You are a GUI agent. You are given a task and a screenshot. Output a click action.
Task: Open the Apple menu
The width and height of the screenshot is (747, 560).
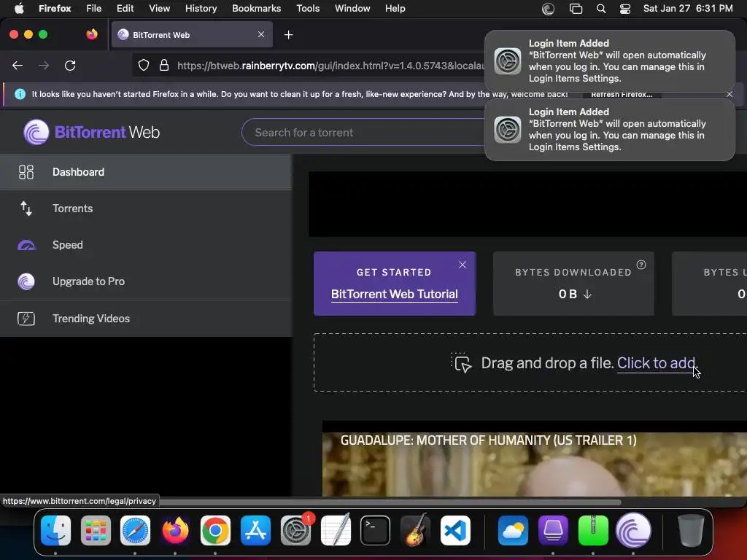point(19,9)
